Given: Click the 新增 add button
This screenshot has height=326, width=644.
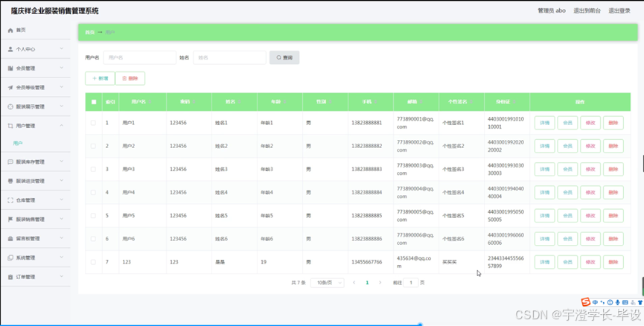Looking at the screenshot, I should (100, 78).
